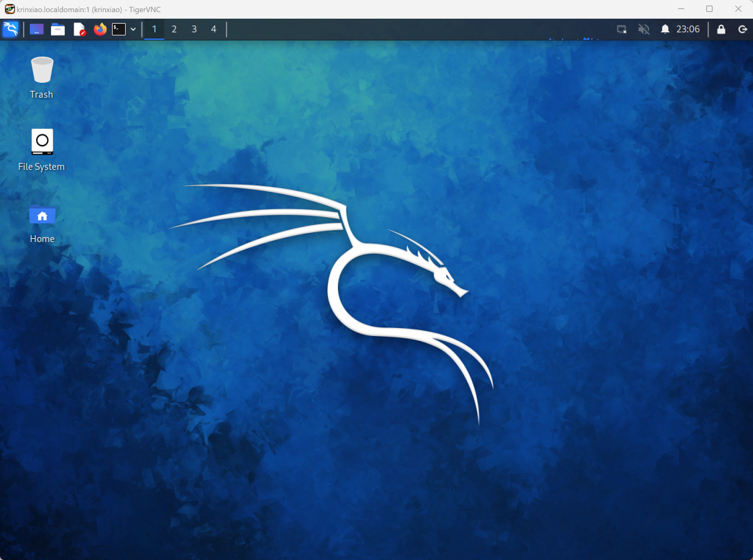Viewport: 753px width, 560px height.
Task: Open the Kali applications menu
Action: 11,29
